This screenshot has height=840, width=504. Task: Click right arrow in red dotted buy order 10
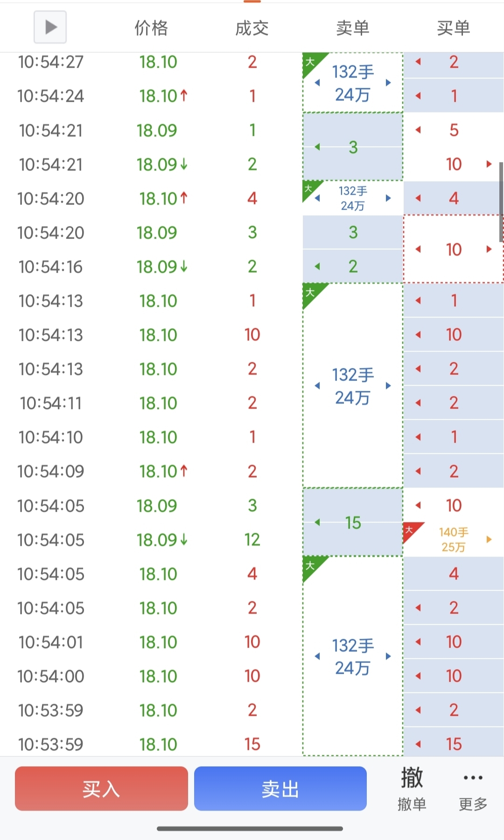pos(489,249)
